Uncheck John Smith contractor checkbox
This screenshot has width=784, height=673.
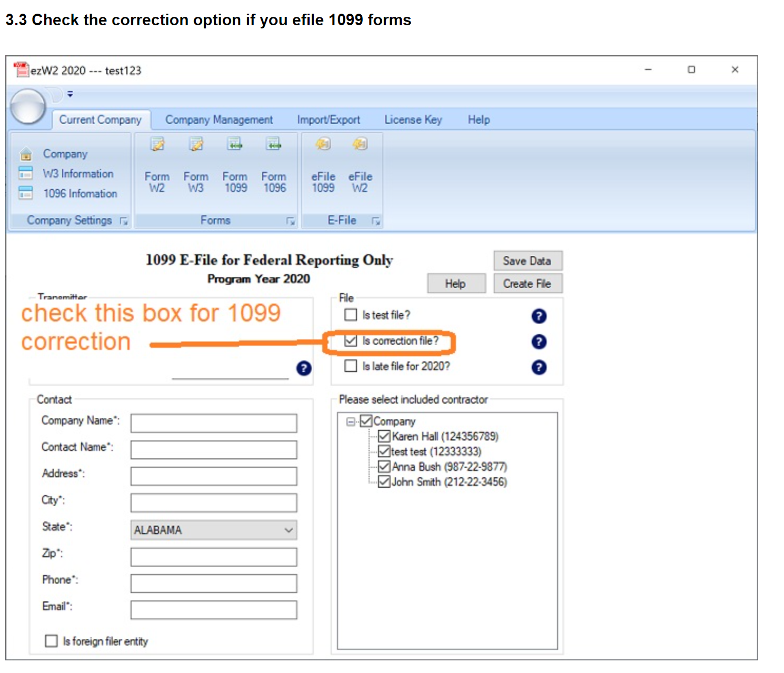[384, 481]
